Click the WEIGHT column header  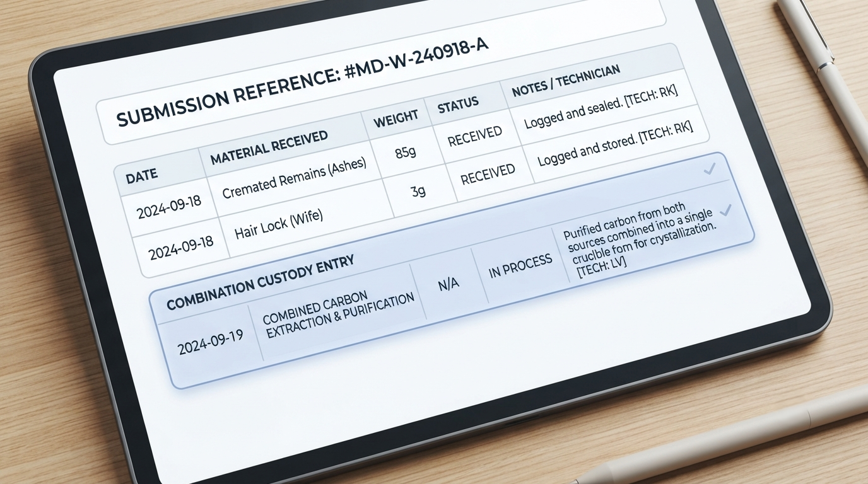coord(396,118)
